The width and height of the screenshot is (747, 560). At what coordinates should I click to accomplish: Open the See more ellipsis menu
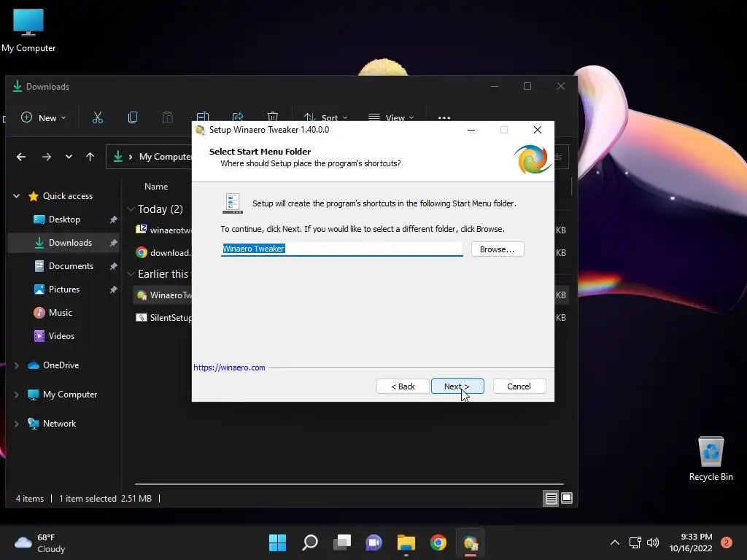[444, 117]
